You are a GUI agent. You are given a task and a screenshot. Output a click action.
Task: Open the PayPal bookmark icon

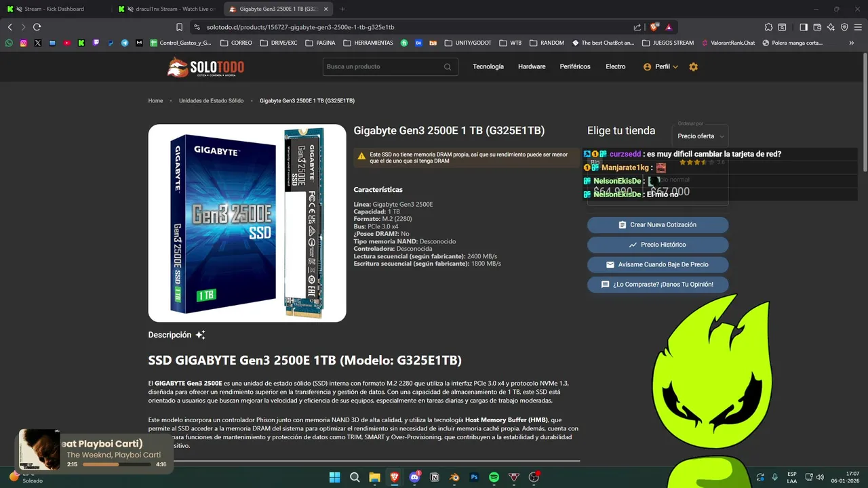click(111, 43)
